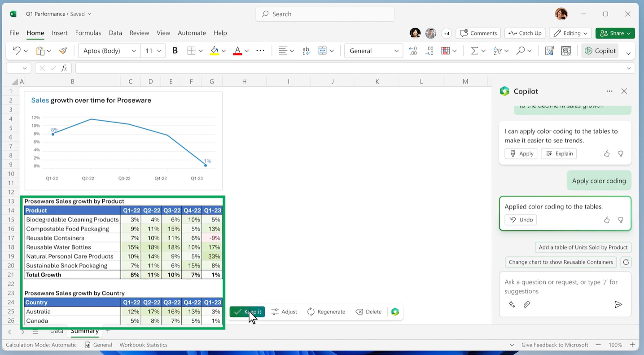Click the Search box in title bar
The image size is (644, 355).
(x=325, y=14)
